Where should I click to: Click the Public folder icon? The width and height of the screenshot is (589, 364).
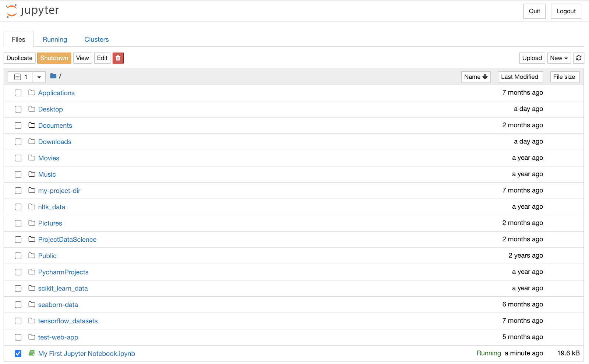[32, 255]
